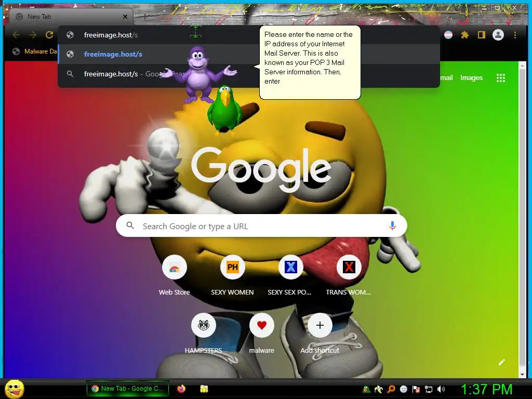Click the orange magnifier tray icon

coord(391,389)
